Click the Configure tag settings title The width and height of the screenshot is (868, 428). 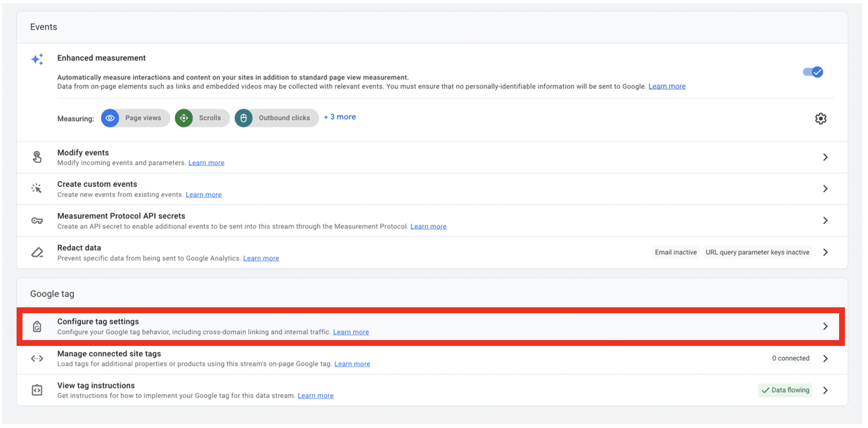coord(98,322)
